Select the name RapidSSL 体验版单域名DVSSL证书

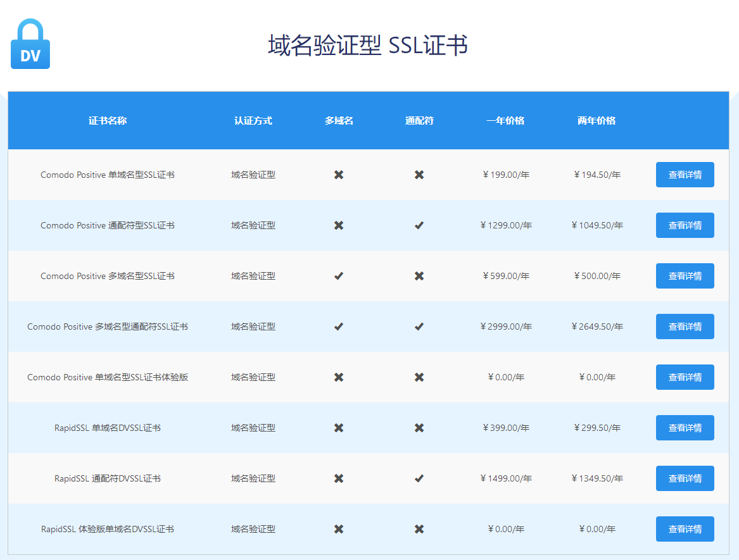point(108,530)
